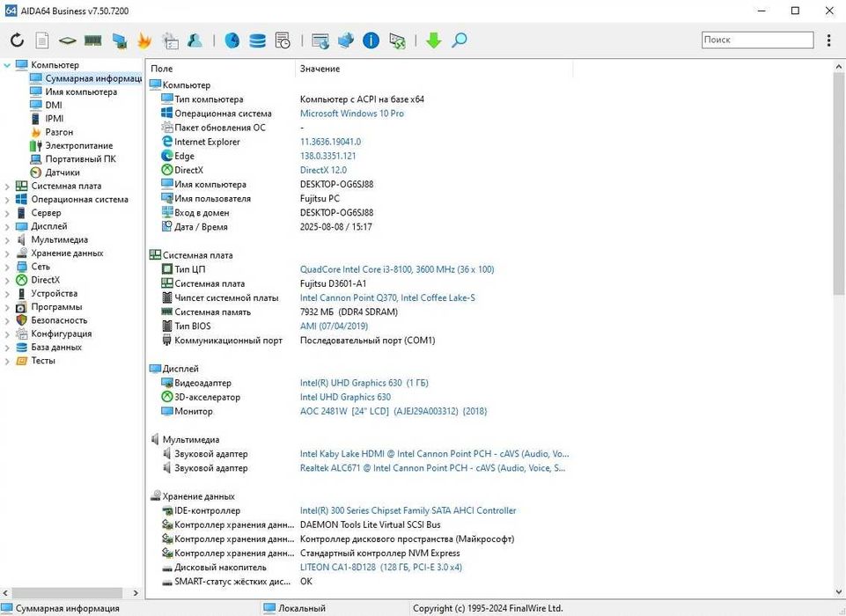Expand the DirectX tree node
Image resolution: width=846 pixels, height=616 pixels.
7,281
